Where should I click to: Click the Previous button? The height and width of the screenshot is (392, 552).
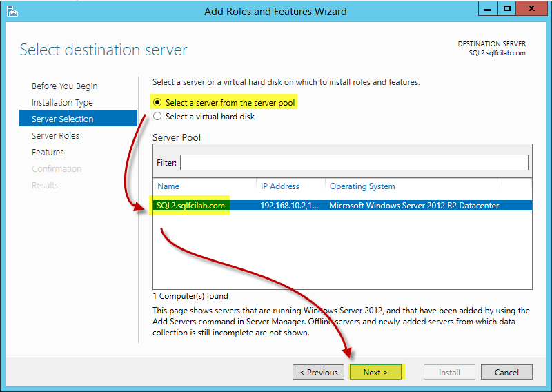point(318,372)
